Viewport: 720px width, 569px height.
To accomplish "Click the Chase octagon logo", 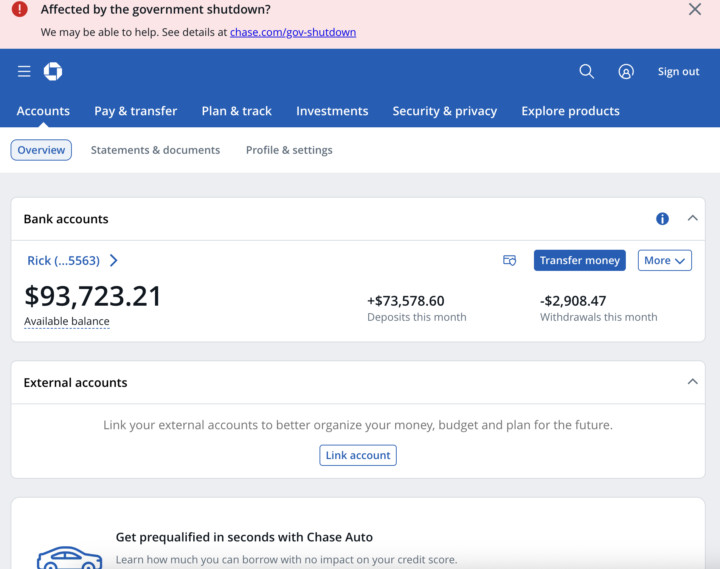I will [x=53, y=71].
